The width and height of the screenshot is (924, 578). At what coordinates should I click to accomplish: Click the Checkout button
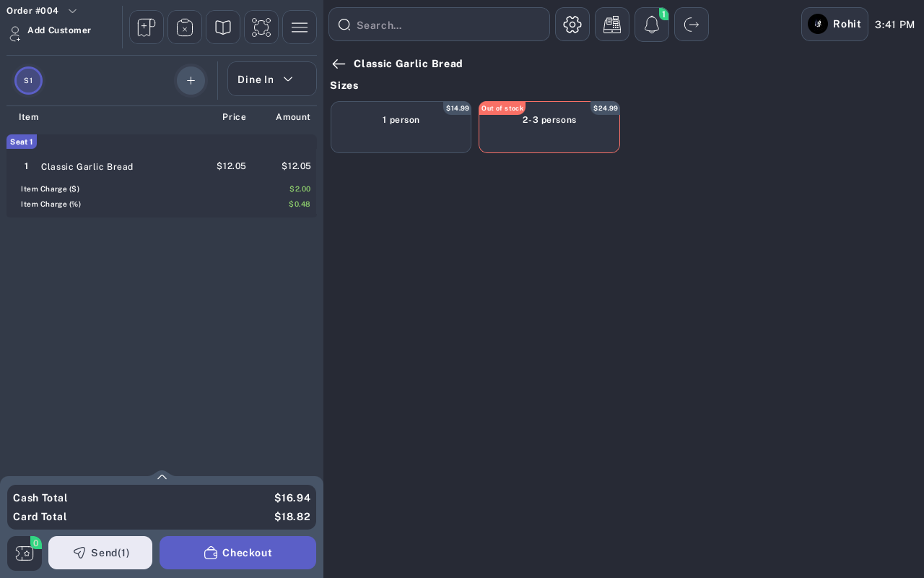[x=237, y=553]
